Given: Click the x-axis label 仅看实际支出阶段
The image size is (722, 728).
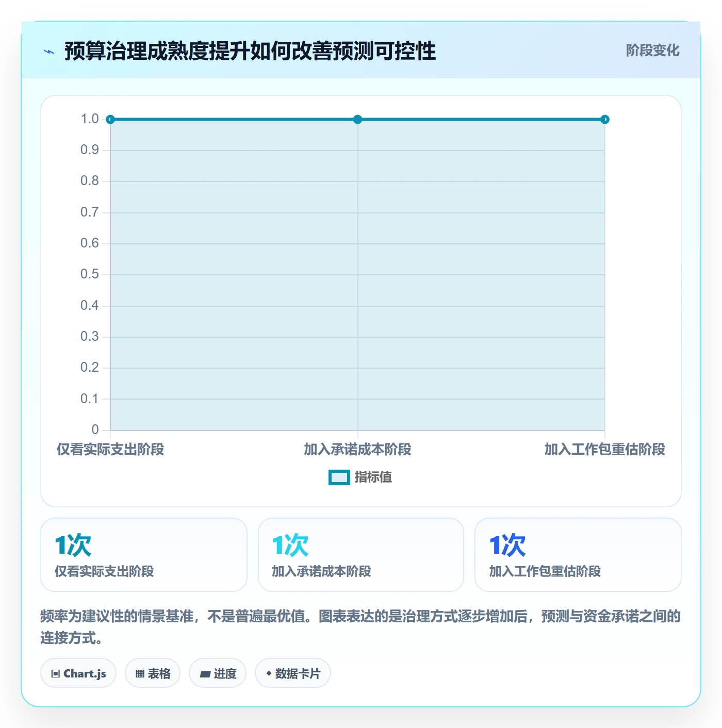Looking at the screenshot, I should (x=110, y=450).
